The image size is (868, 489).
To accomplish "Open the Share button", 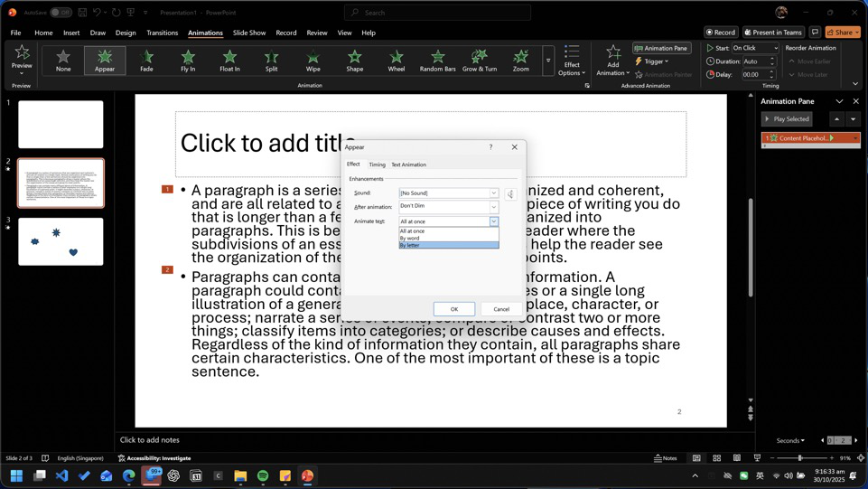I will click(x=843, y=33).
